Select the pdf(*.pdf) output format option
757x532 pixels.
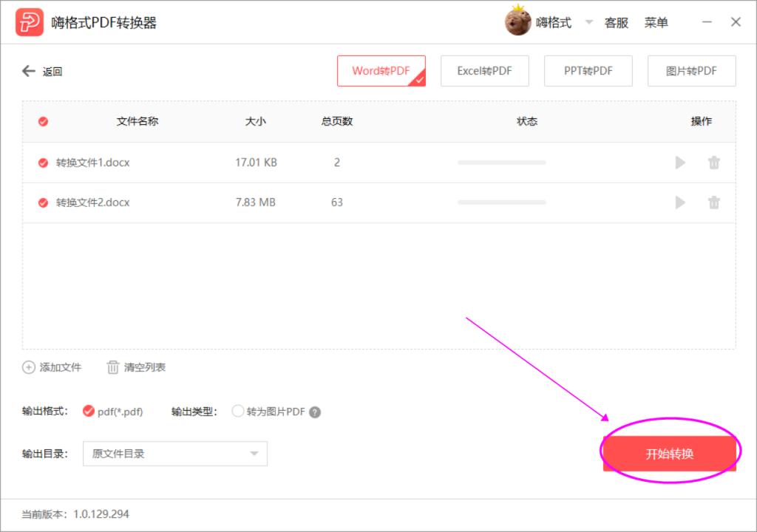pyautogui.click(x=90, y=412)
